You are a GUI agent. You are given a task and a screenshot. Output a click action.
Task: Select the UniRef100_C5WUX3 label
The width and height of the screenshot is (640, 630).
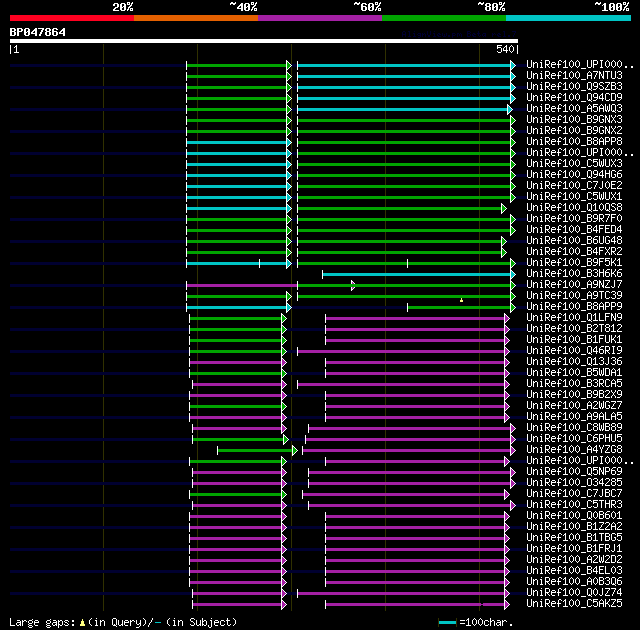pos(574,164)
